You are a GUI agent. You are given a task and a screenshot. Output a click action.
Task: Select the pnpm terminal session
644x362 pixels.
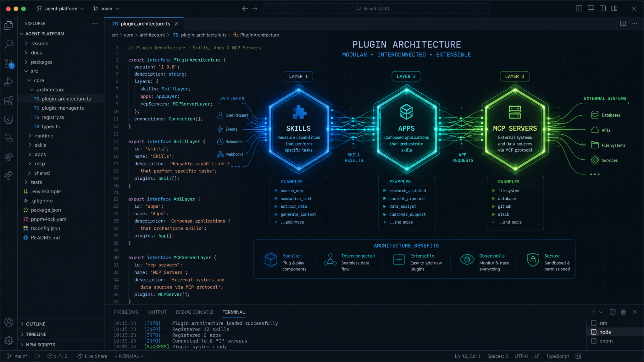(x=615, y=341)
